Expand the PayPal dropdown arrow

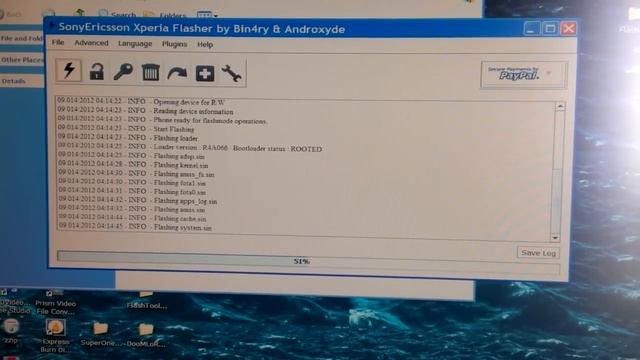[x=549, y=73]
